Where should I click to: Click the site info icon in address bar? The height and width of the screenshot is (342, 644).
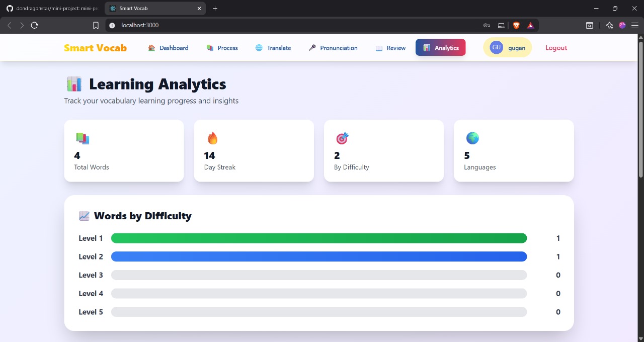click(x=112, y=25)
